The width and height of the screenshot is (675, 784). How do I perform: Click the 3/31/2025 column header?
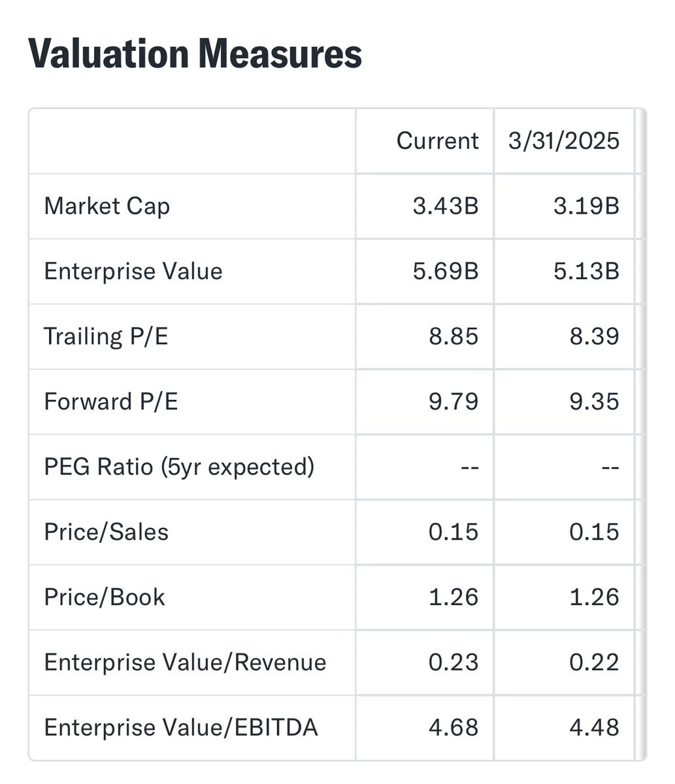[564, 141]
